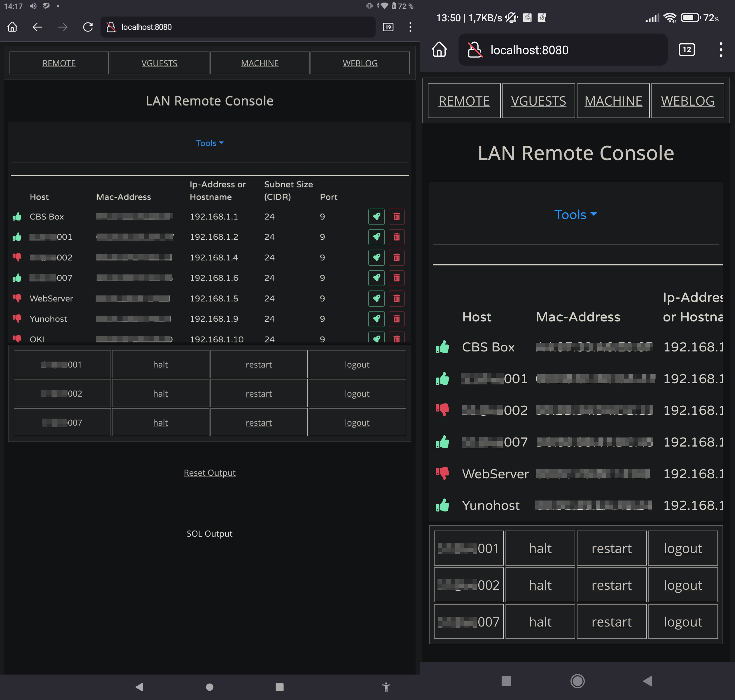Click trash icon on the 192.168.1.2 row
Viewport: 735px width, 700px height.
tap(396, 237)
